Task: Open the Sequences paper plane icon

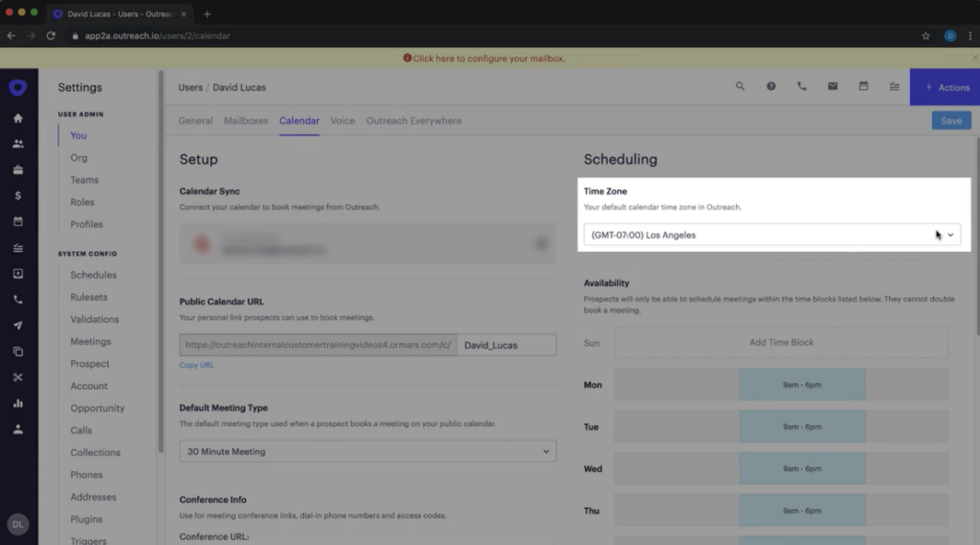Action: [18, 326]
